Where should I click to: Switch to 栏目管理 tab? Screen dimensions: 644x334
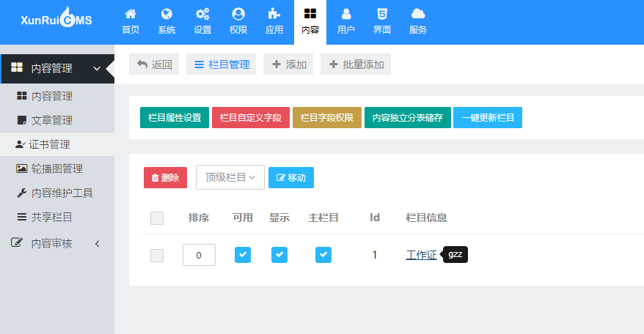coord(222,64)
